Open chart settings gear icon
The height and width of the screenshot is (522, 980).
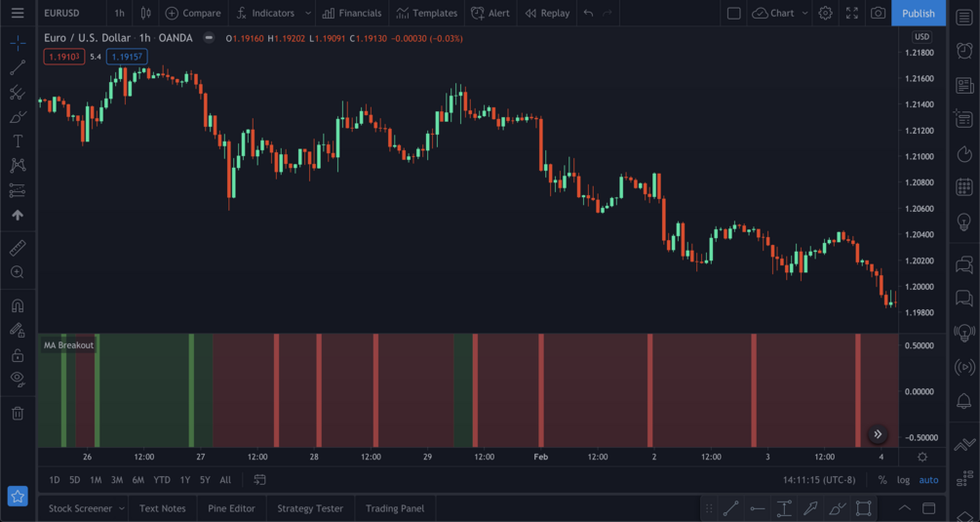826,13
